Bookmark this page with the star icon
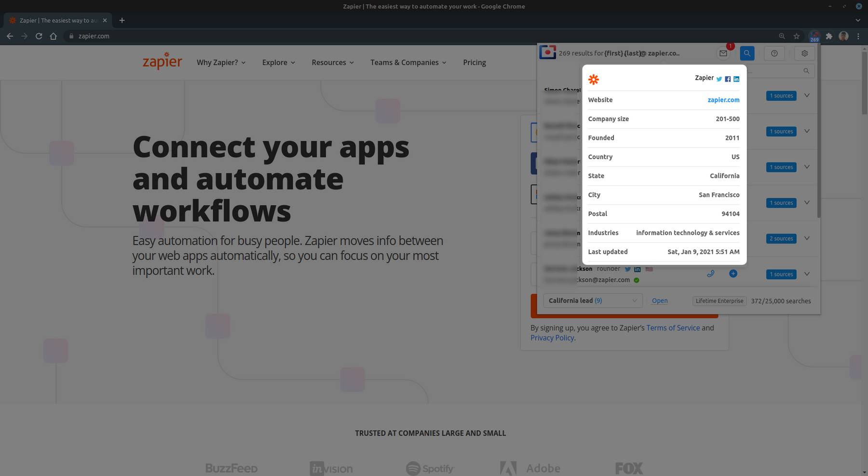The height and width of the screenshot is (476, 868). (x=797, y=36)
